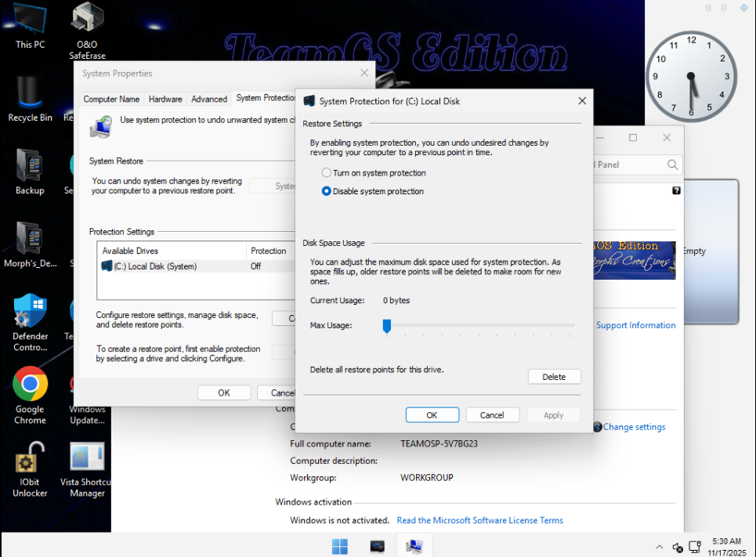Screen dimensions: 756x557
Task: Click the shield icon beside Change settings
Action: (x=598, y=427)
